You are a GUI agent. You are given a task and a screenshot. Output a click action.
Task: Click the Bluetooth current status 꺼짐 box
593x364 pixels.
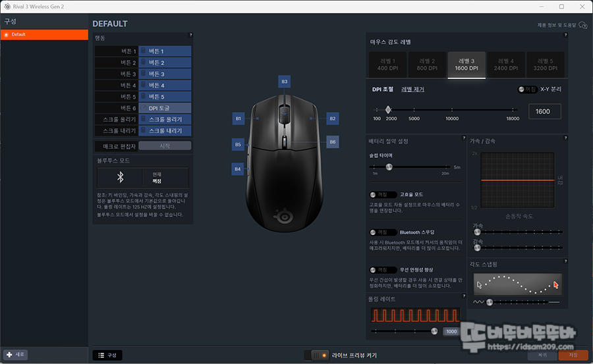click(x=165, y=178)
